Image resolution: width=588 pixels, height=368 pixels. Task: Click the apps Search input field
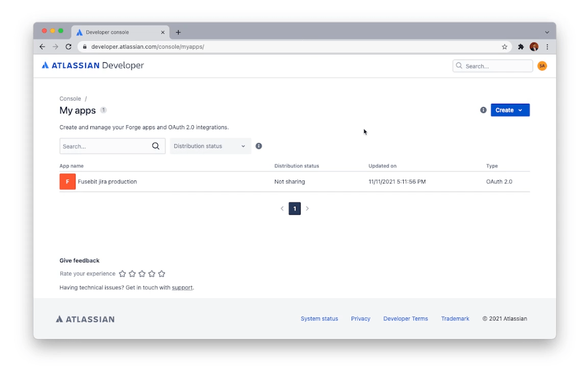[x=112, y=146]
